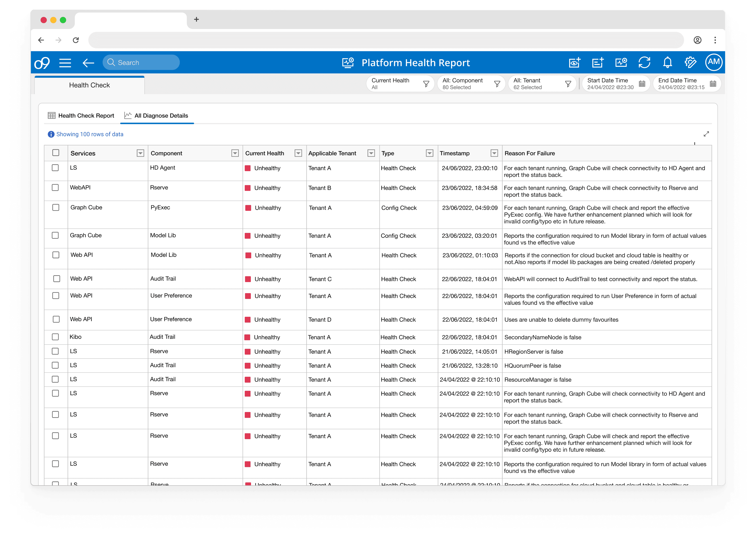Click the End Date Time field
This screenshot has height=537, width=756.
[687, 84]
